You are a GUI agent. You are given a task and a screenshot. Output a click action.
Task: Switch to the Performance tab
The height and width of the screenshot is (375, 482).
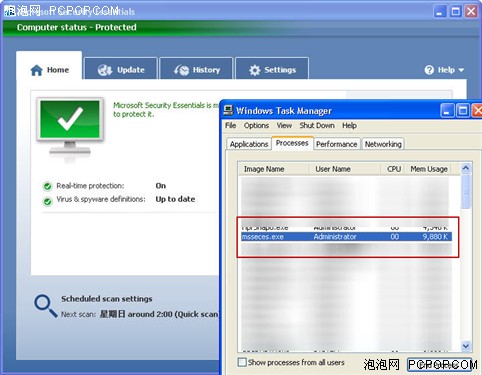pyautogui.click(x=336, y=144)
